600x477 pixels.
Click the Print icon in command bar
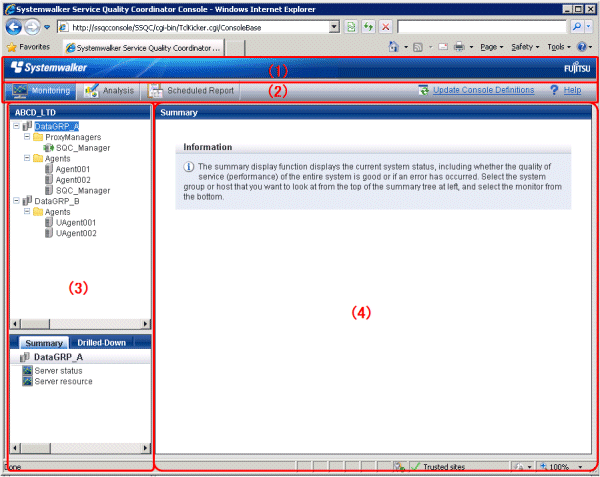[x=459, y=47]
